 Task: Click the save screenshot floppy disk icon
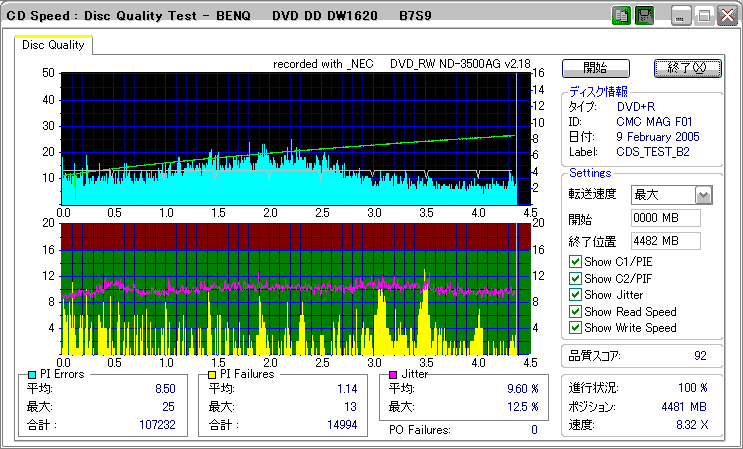pos(644,16)
